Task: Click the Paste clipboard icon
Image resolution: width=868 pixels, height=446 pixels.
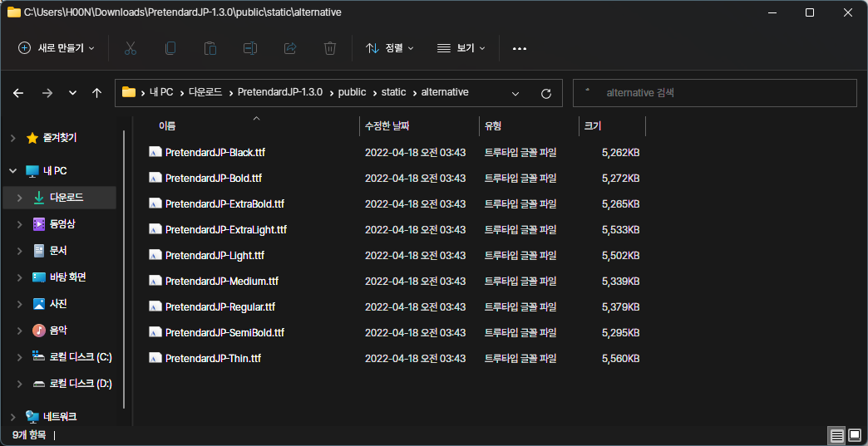Action: point(210,48)
